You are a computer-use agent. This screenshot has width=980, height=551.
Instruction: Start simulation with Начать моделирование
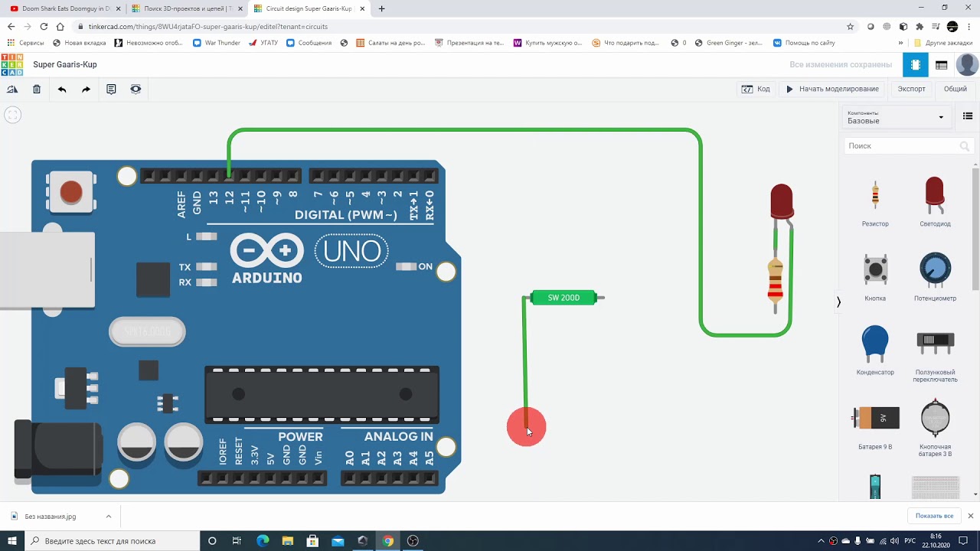833,89
